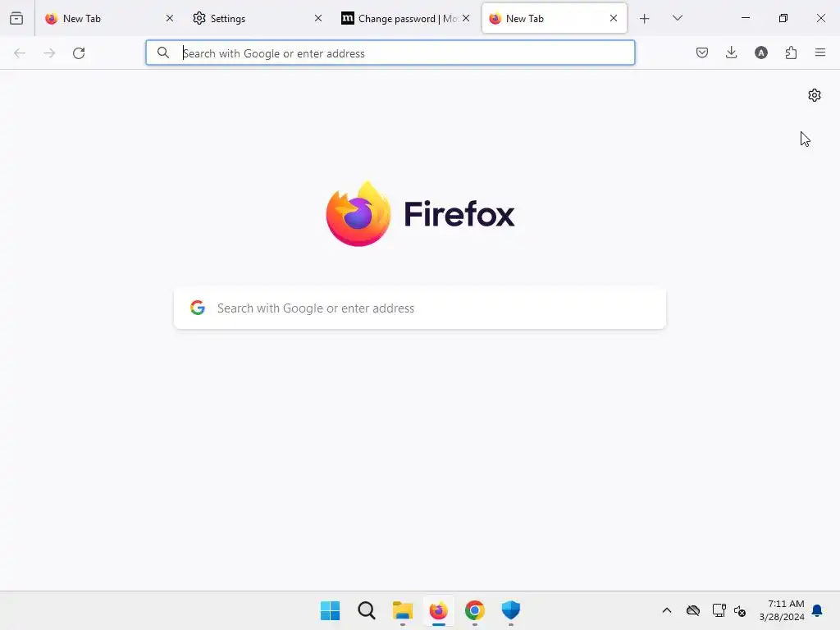Open clock and date panel
Image resolution: width=840 pixels, height=630 pixels.
tap(782, 610)
